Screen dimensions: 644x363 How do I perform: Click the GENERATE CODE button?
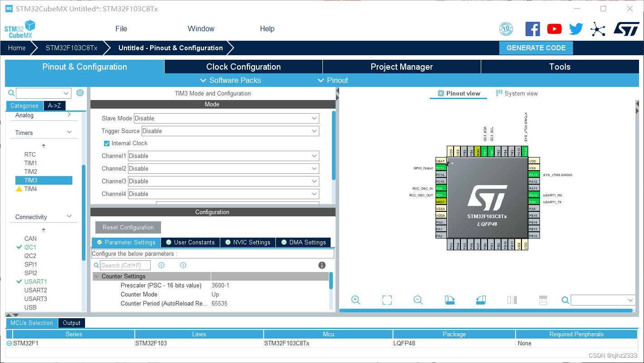coord(536,48)
